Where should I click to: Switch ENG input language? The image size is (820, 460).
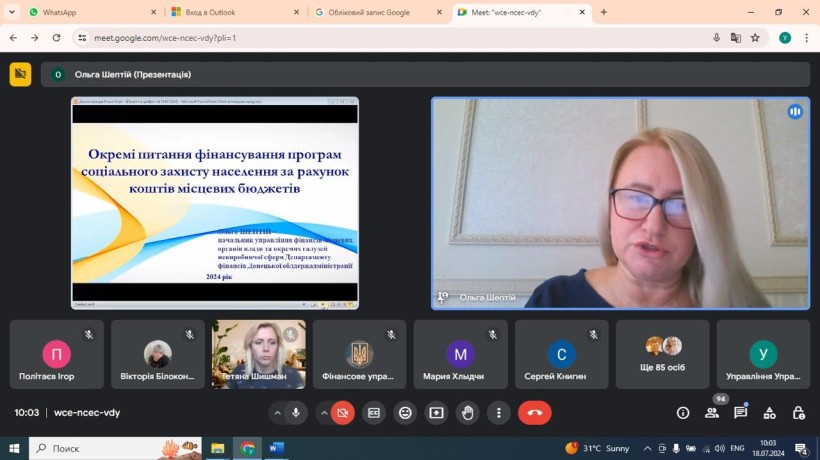pos(737,448)
